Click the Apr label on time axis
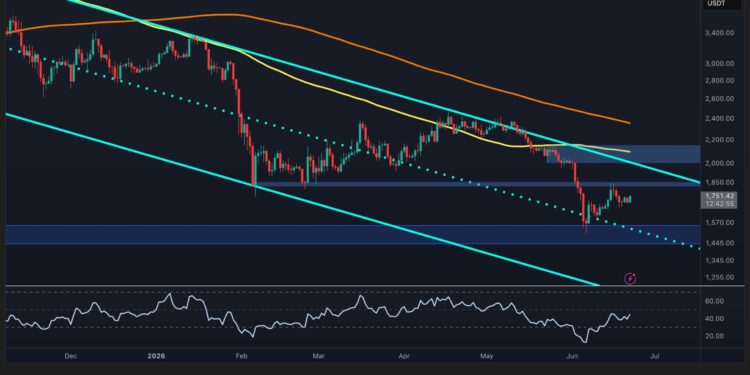The height and width of the screenshot is (375, 750). (x=405, y=356)
